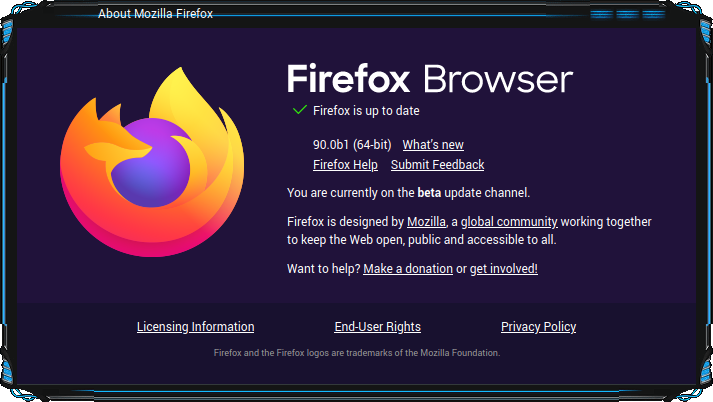This screenshot has width=713, height=402.
Task: Click the About Mozilla Firefox title bar text
Action: tap(155, 14)
